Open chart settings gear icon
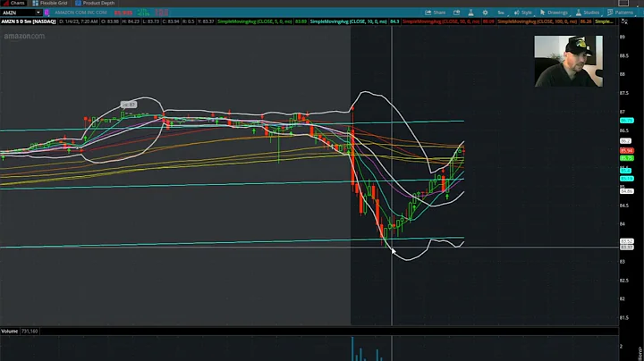 click(485, 13)
